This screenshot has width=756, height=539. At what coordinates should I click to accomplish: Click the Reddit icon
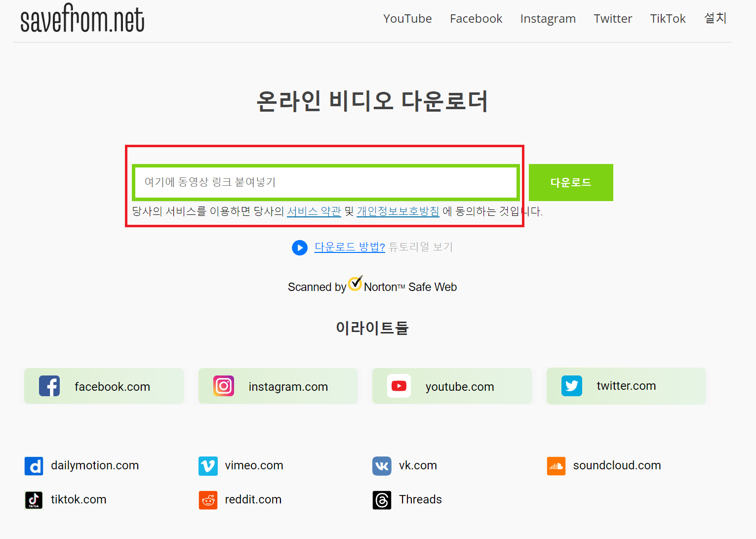(208, 500)
